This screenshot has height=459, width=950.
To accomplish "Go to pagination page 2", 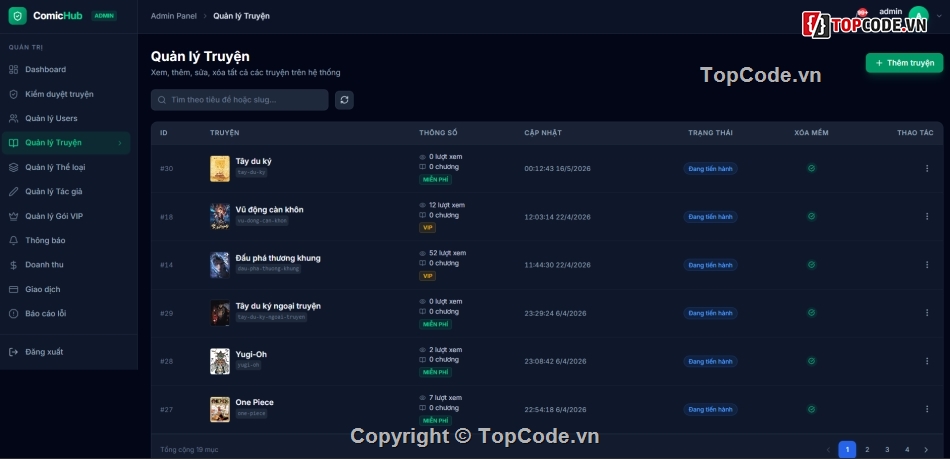I will point(867,449).
